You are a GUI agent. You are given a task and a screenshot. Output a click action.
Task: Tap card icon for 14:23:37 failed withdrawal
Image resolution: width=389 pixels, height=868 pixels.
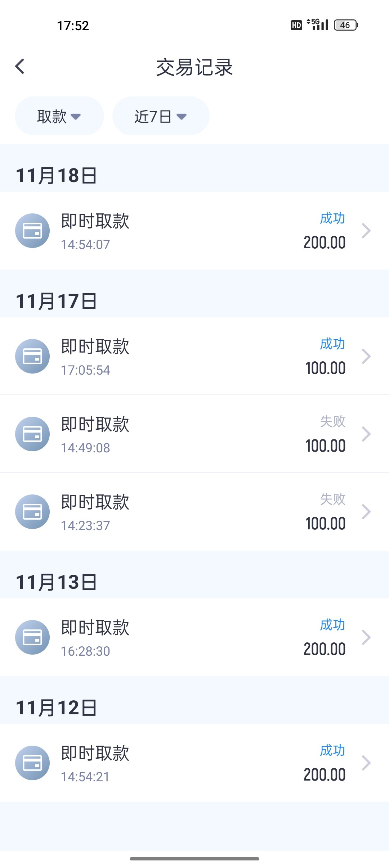(32, 512)
